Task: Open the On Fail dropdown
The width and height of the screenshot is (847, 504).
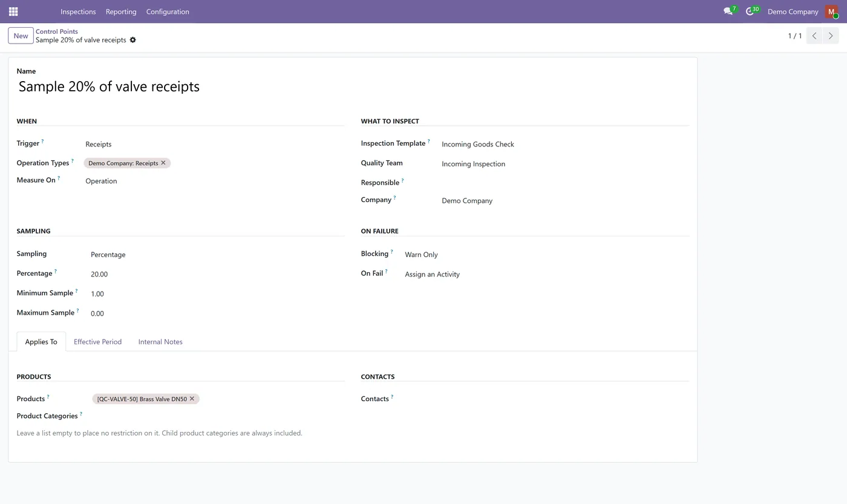Action: pyautogui.click(x=547, y=274)
